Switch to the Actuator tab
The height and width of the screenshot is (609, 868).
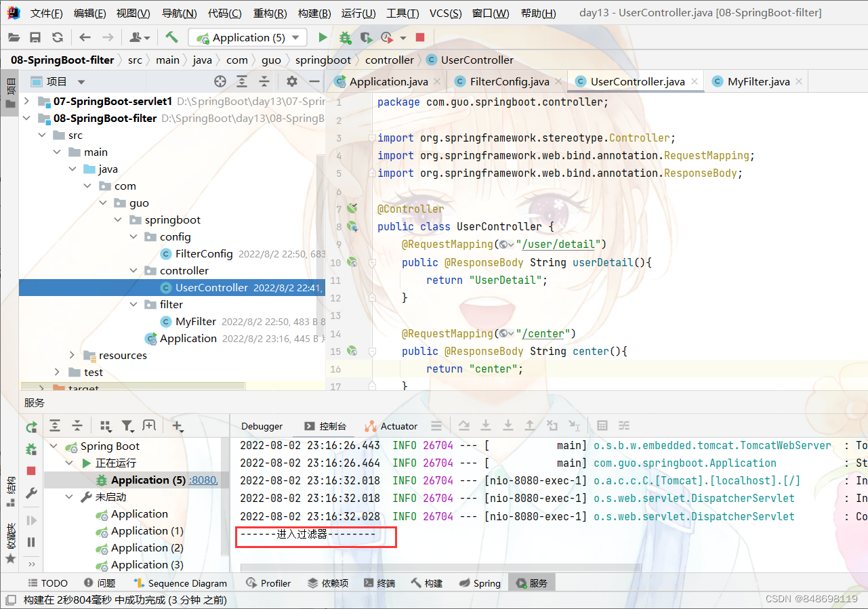tap(391, 426)
